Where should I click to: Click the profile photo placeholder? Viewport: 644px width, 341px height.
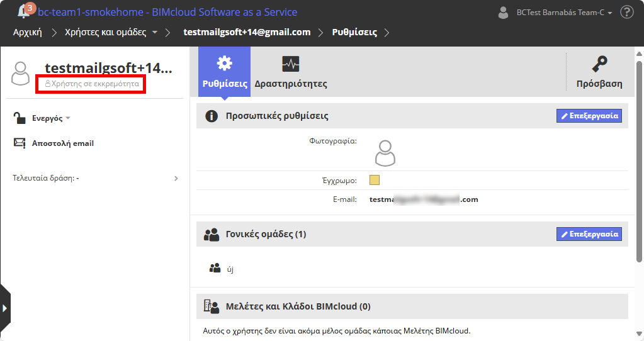click(x=385, y=153)
